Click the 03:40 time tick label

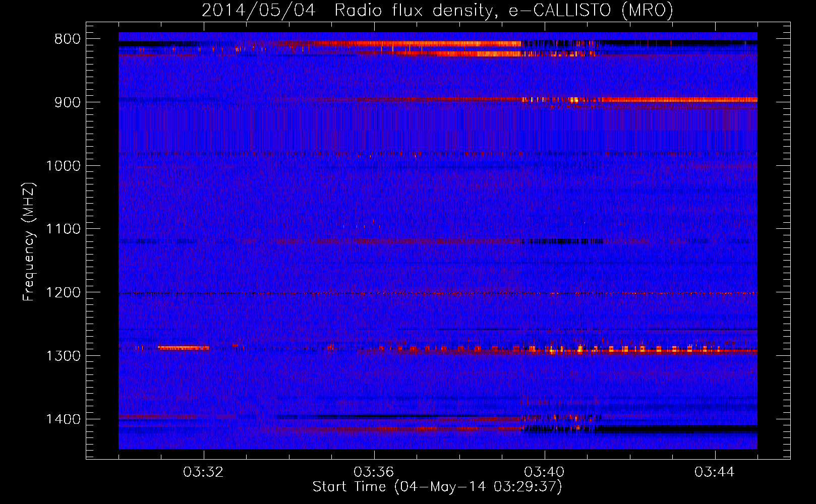544,472
